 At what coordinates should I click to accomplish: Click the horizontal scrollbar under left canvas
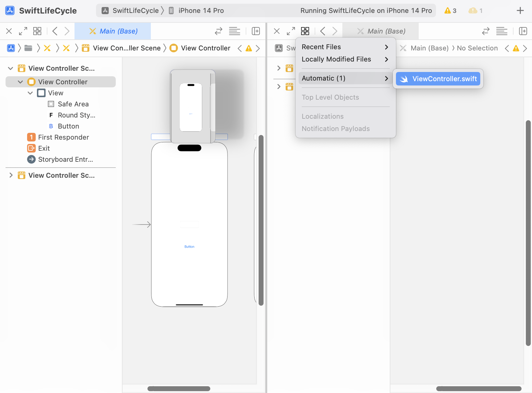[179, 389]
